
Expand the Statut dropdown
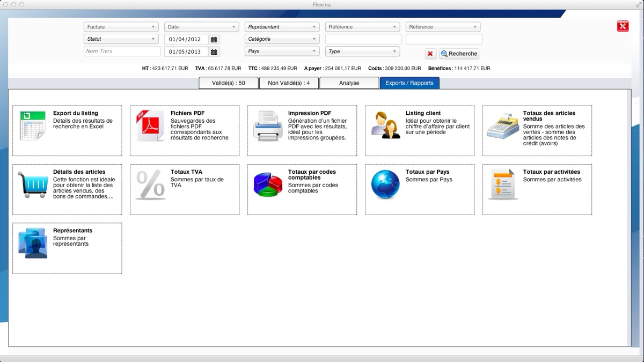click(x=121, y=39)
